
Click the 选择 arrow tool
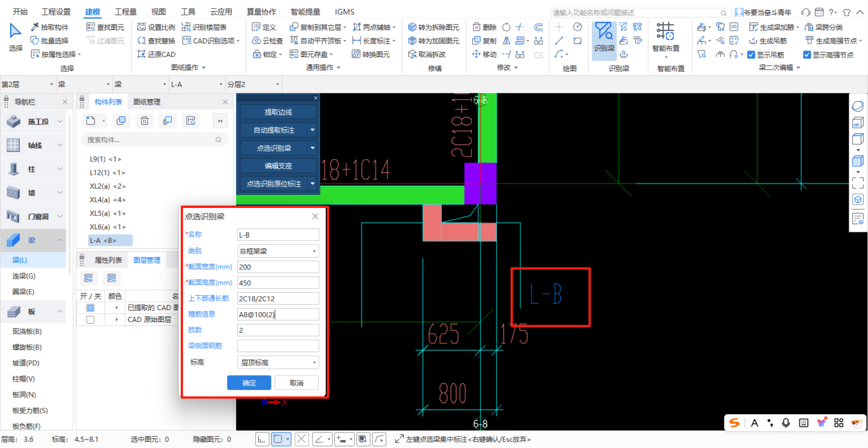(x=15, y=37)
